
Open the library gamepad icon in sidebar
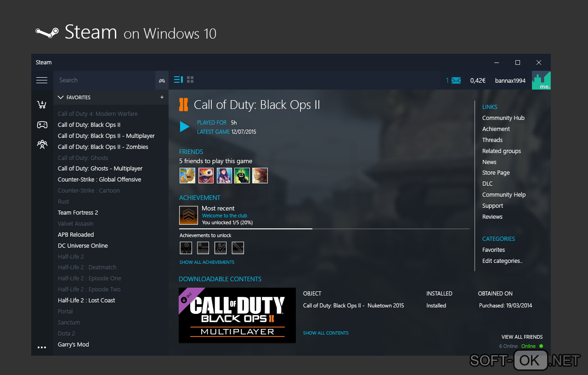(x=42, y=125)
